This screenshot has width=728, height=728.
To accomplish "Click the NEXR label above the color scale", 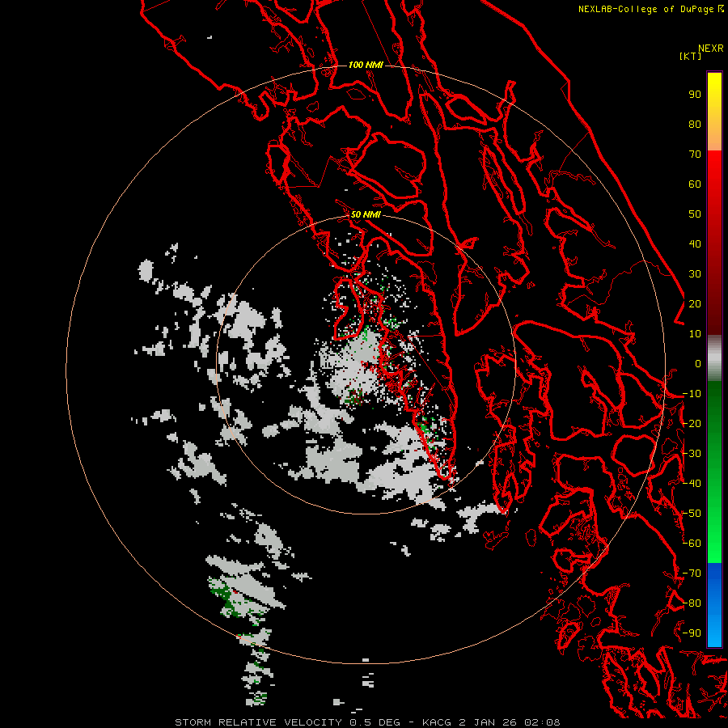I will pyautogui.click(x=711, y=49).
